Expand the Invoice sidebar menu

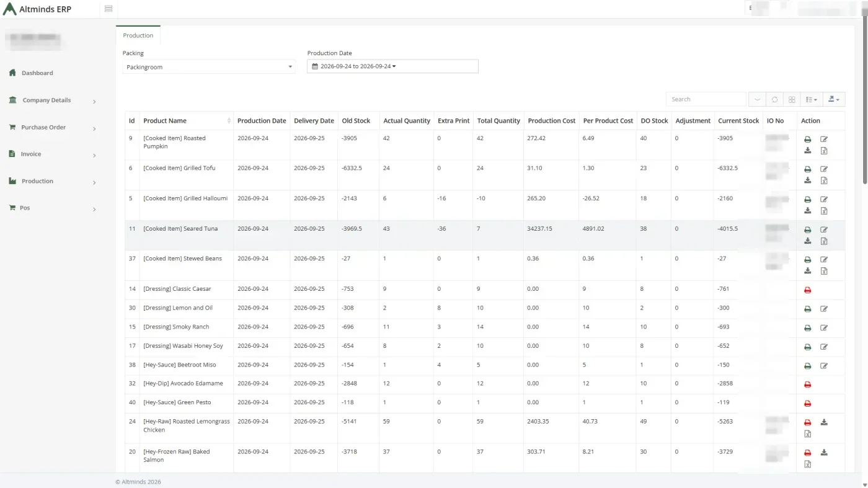[53, 154]
